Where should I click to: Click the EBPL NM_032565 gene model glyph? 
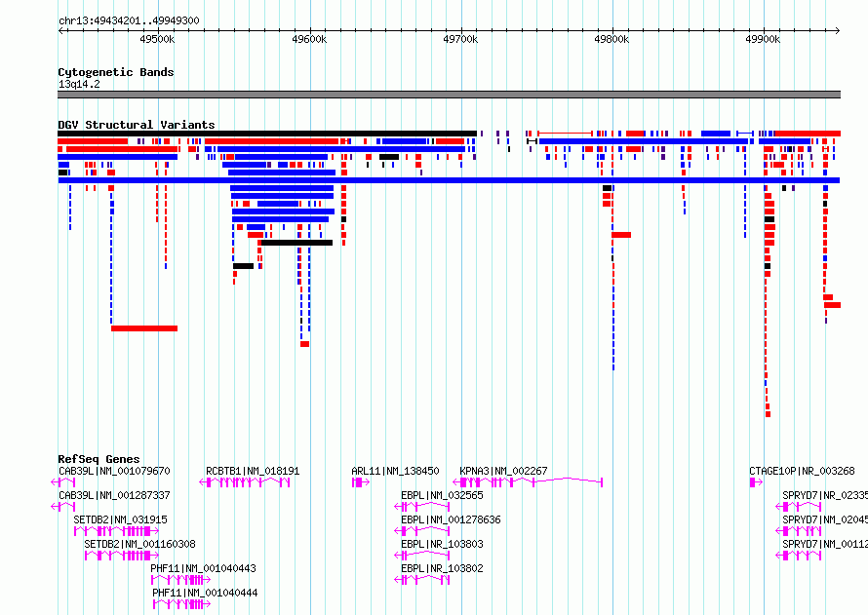pyautogui.click(x=422, y=507)
